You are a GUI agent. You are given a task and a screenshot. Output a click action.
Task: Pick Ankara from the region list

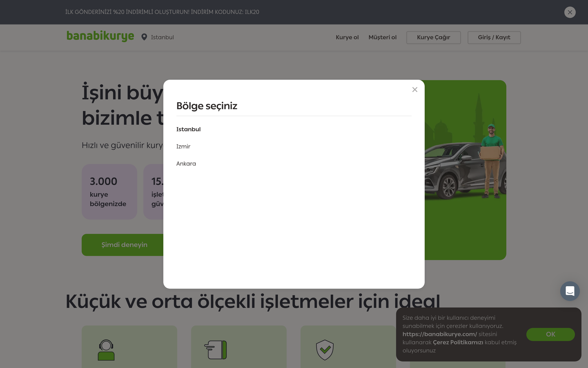[186, 164]
